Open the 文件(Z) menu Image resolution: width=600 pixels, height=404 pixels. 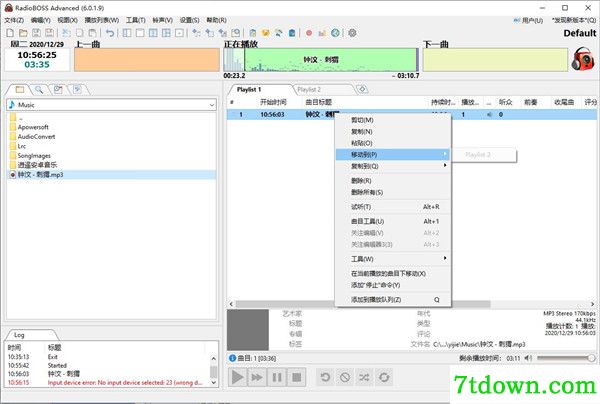pyautogui.click(x=14, y=20)
